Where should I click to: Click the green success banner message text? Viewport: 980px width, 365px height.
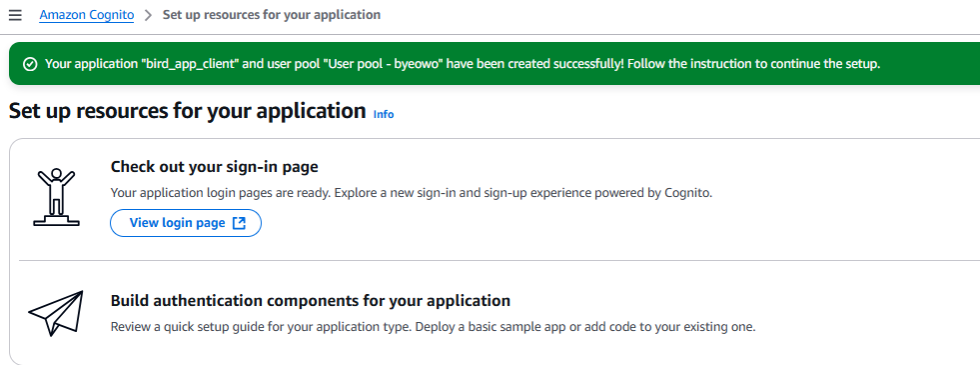click(x=463, y=64)
